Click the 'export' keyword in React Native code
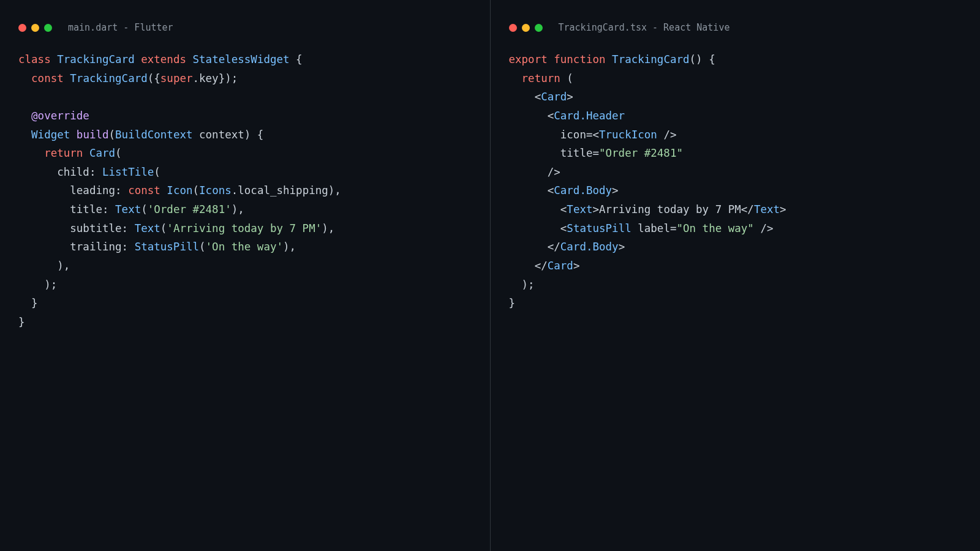This screenshot has height=551, width=980. [528, 59]
